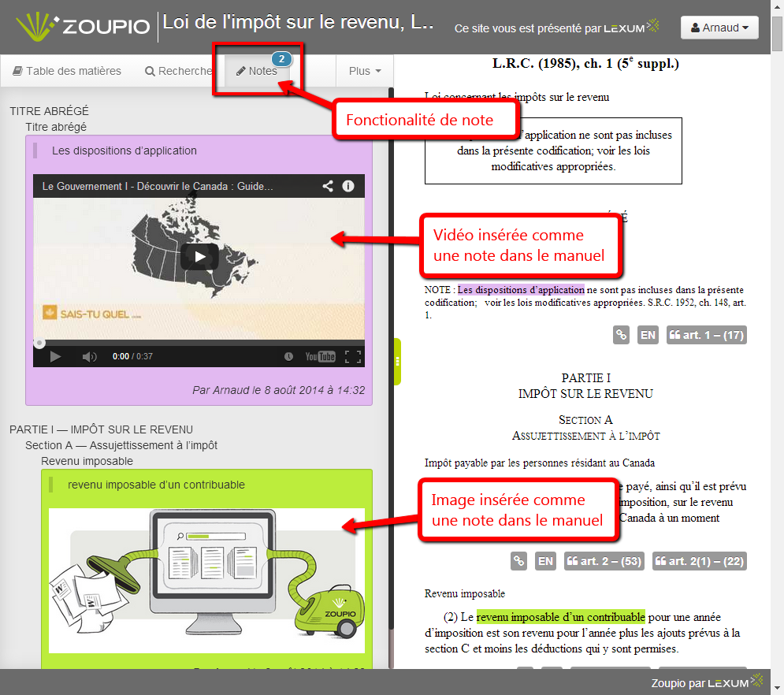Click the video info icon
Screen dimensions: 784x695
(x=347, y=187)
